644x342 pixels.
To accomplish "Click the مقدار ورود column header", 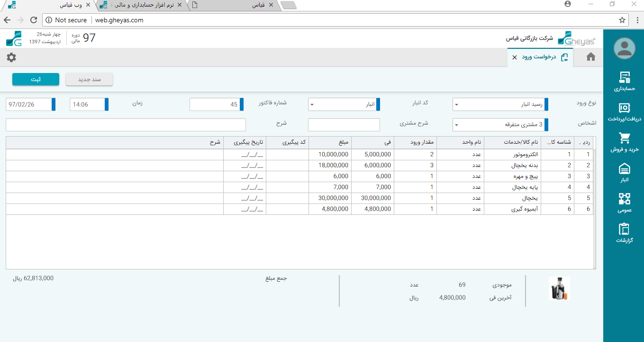I will click(415, 142).
